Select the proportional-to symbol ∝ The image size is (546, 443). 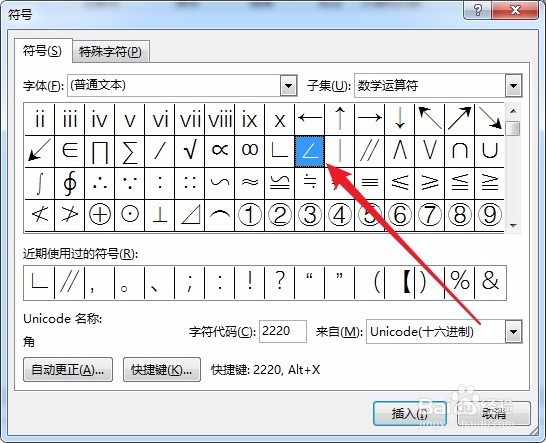click(x=220, y=151)
